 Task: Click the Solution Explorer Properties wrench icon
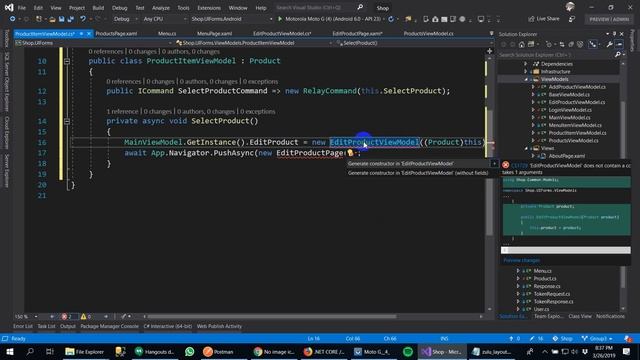pos(609,44)
